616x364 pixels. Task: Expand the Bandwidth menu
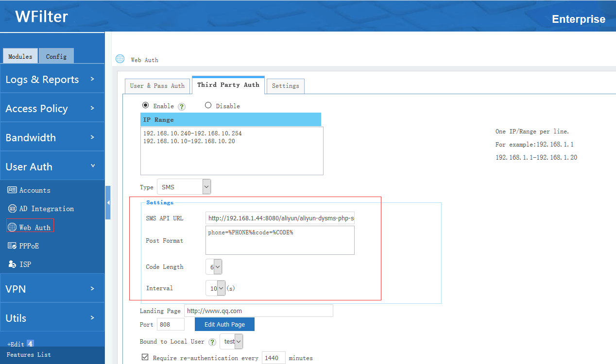[52, 138]
